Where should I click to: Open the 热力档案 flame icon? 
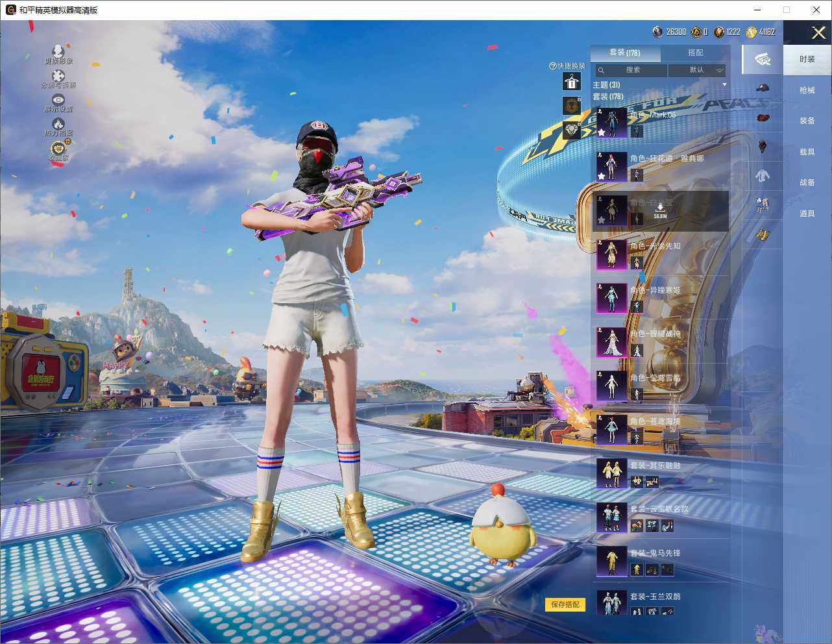tap(58, 124)
